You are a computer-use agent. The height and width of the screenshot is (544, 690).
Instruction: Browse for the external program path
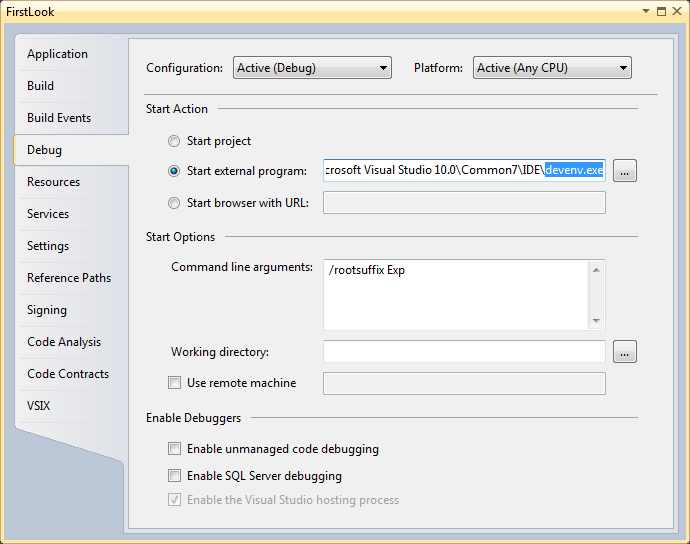tap(625, 171)
